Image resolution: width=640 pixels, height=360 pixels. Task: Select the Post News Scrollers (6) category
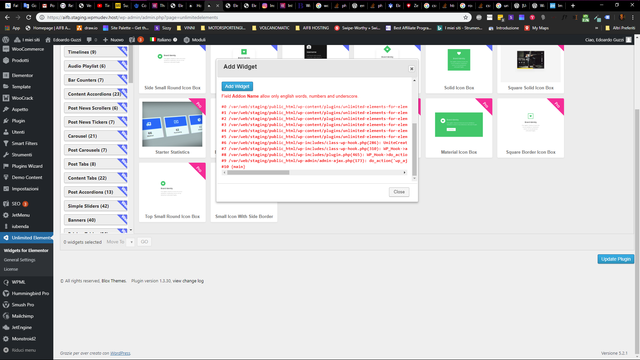(x=96, y=108)
